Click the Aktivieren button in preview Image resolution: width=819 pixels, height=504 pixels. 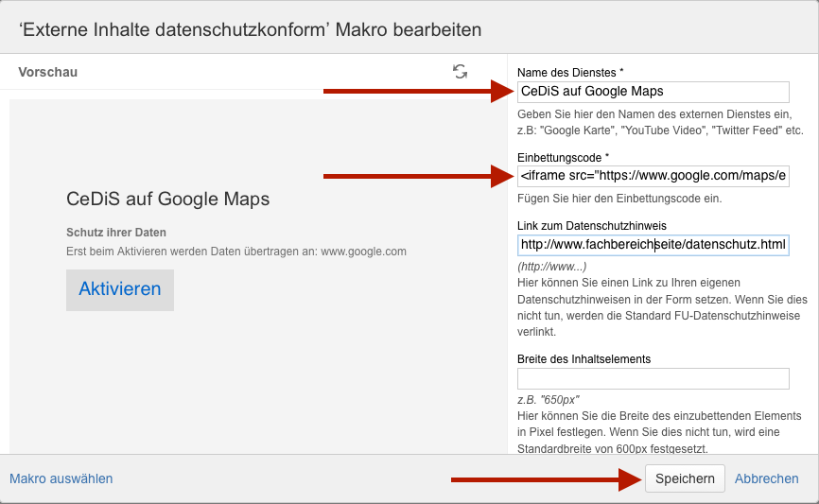pos(119,290)
